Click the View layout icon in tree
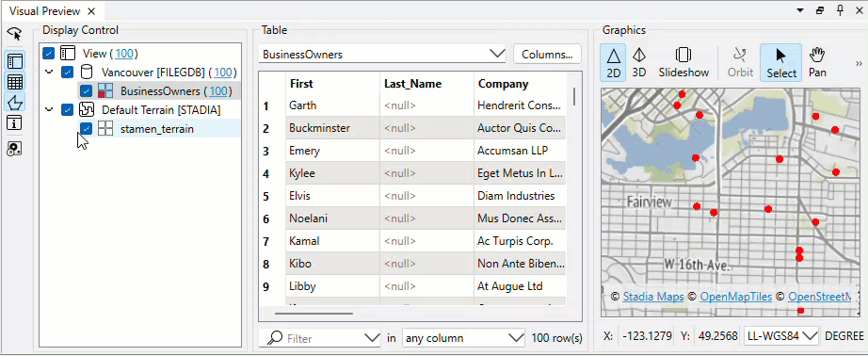Viewport: 868px width, 356px height. click(67, 53)
